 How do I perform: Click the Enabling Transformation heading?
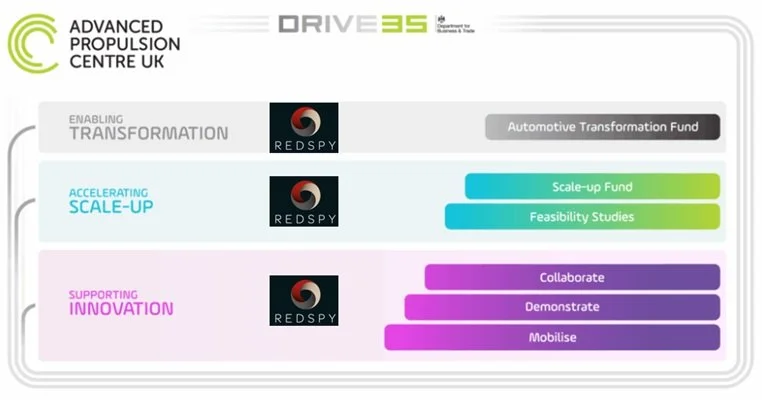(x=148, y=127)
